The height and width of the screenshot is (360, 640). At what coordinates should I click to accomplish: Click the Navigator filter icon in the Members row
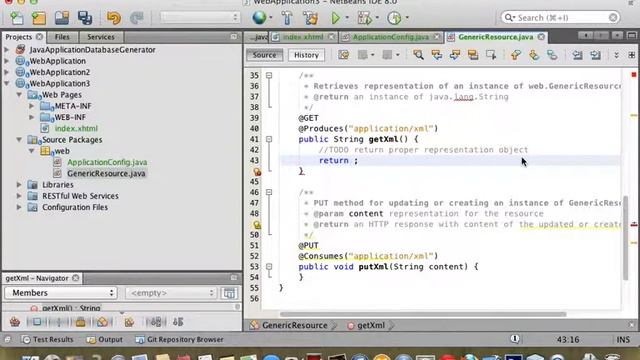(229, 293)
